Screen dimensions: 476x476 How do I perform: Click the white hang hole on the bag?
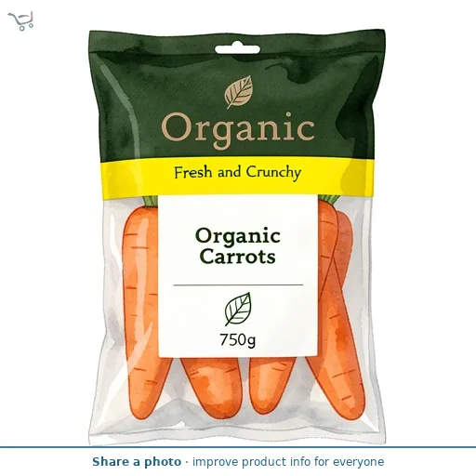click(x=237, y=49)
